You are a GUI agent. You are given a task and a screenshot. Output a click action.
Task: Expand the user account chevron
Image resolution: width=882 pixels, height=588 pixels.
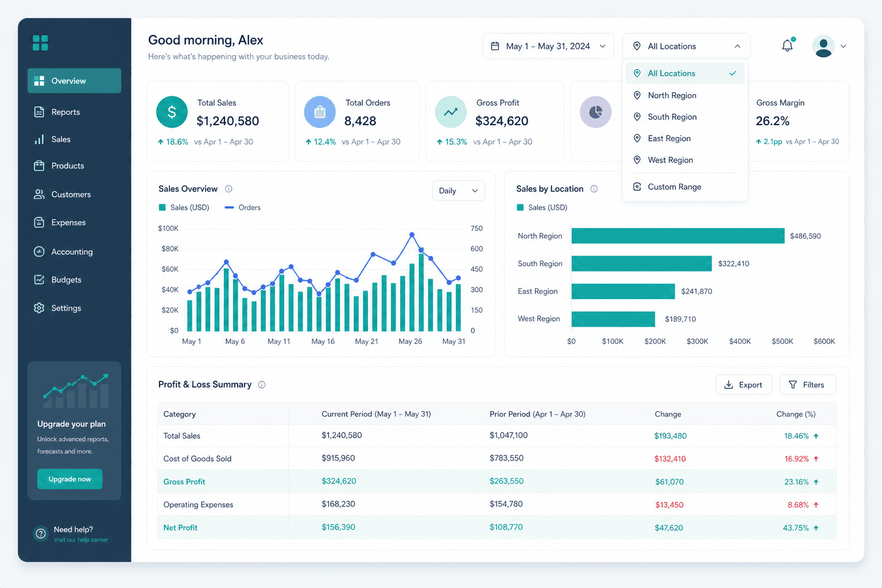click(x=843, y=46)
